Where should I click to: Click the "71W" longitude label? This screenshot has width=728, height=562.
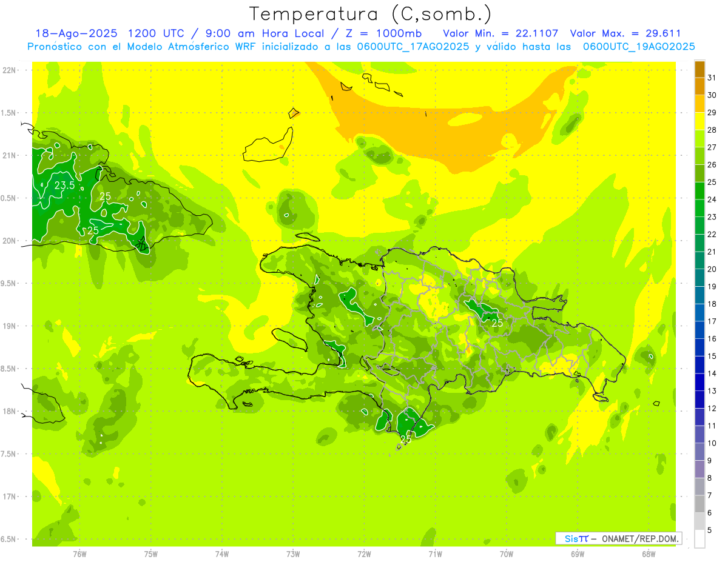[435, 554]
